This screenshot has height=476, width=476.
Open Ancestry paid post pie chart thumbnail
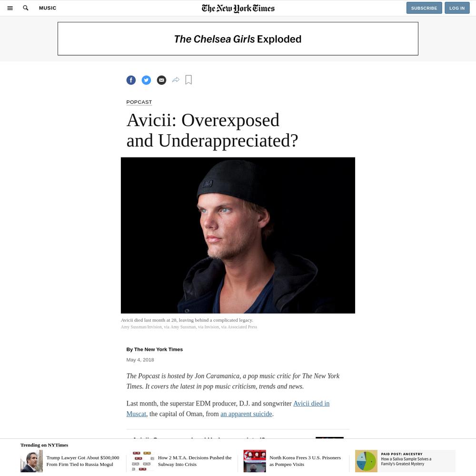(x=366, y=461)
